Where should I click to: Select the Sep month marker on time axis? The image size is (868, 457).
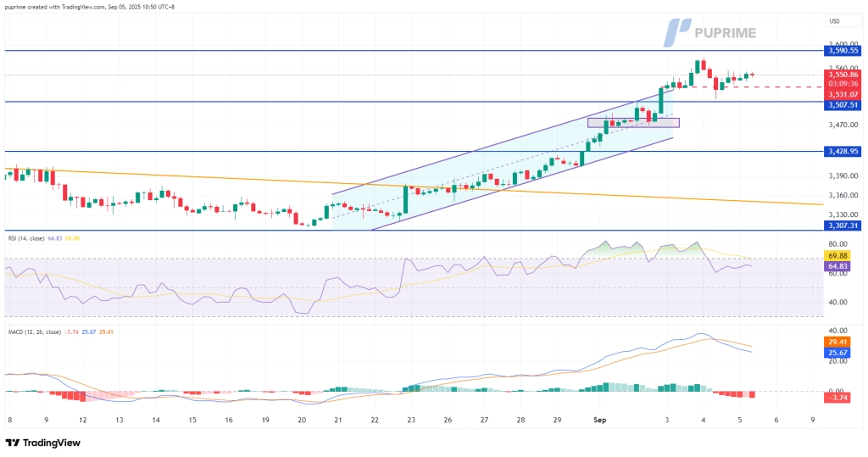click(599, 421)
